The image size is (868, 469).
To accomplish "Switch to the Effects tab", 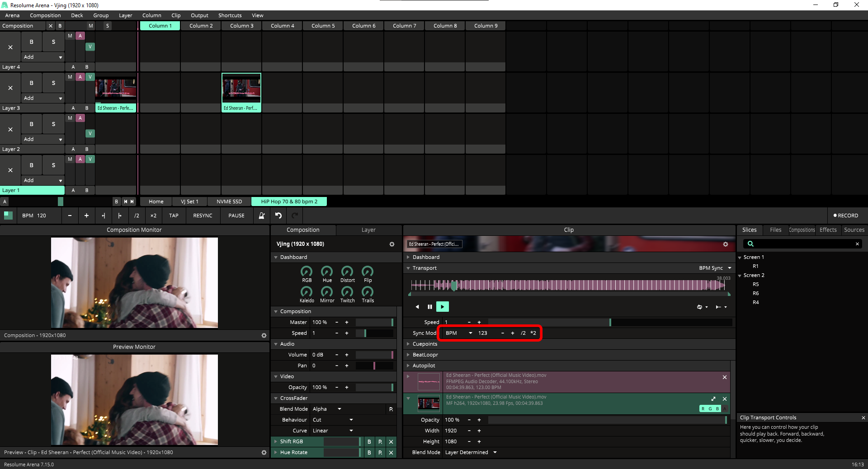I will coord(828,230).
